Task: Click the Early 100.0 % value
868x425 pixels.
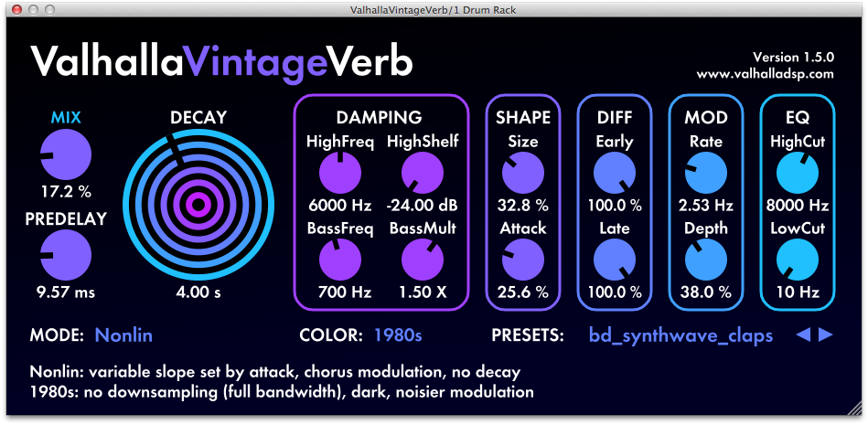Action: coord(615,206)
